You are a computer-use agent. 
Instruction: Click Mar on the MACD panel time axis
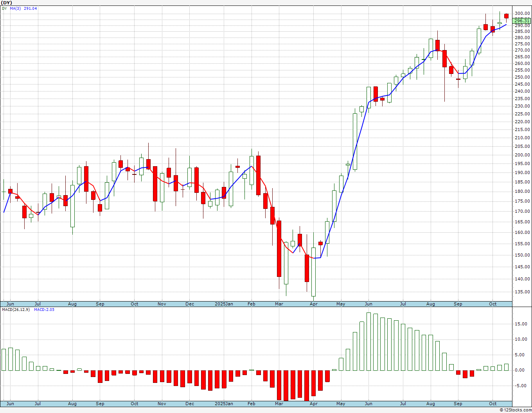point(279,404)
